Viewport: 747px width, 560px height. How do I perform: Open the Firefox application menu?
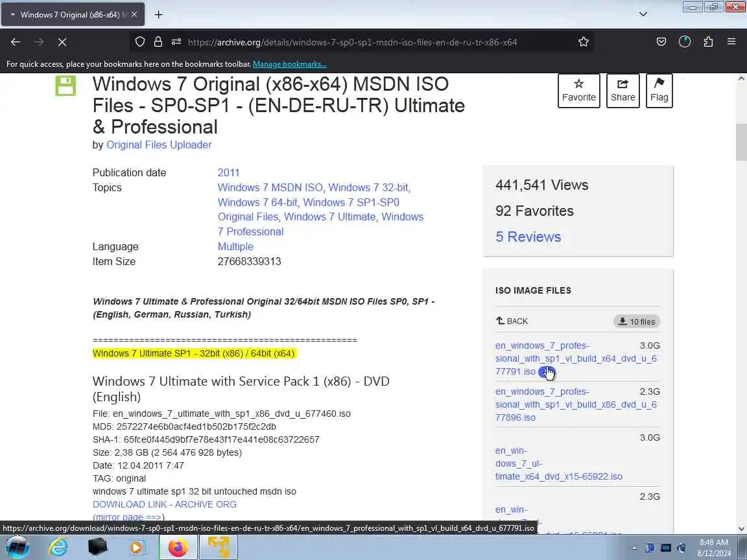[731, 42]
